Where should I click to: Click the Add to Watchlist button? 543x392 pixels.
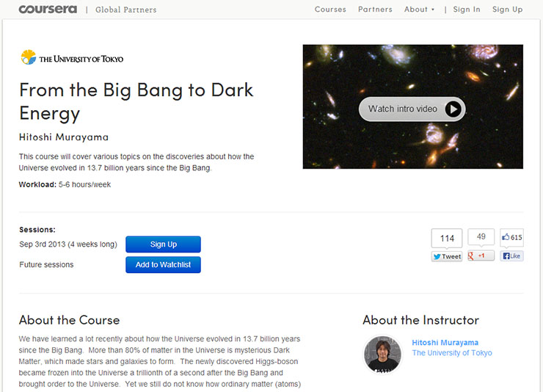163,264
